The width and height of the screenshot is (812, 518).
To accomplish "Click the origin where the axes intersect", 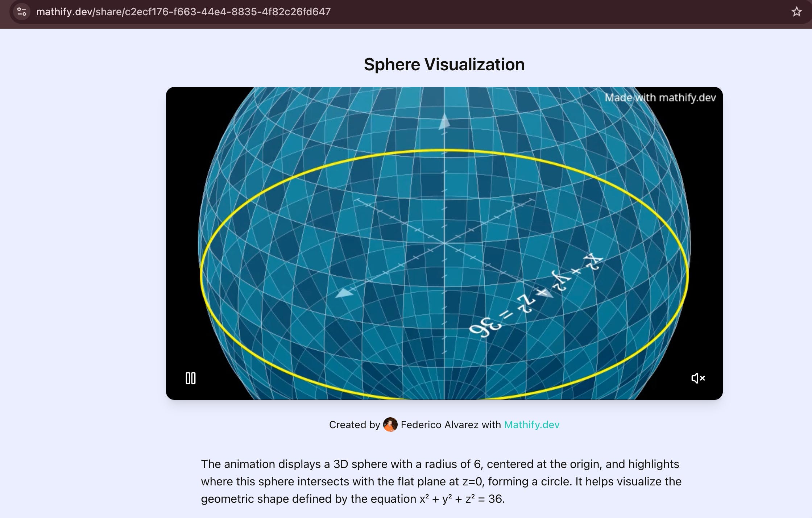I will [444, 243].
